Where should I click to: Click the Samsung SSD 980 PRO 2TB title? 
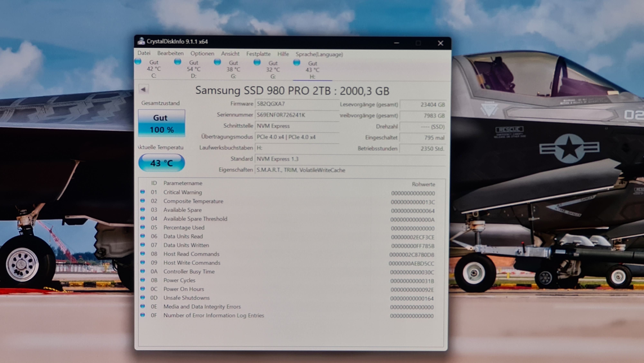(x=292, y=91)
